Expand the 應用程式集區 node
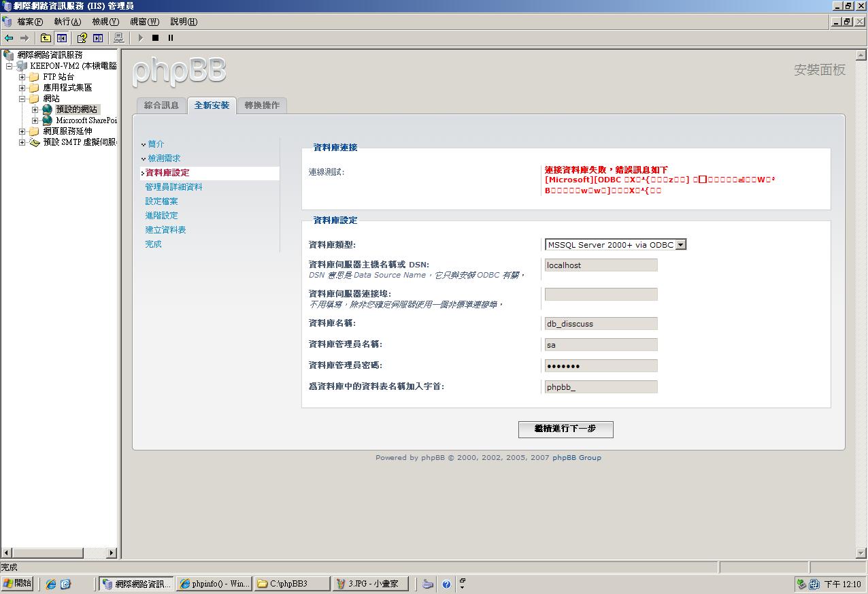 click(x=22, y=88)
